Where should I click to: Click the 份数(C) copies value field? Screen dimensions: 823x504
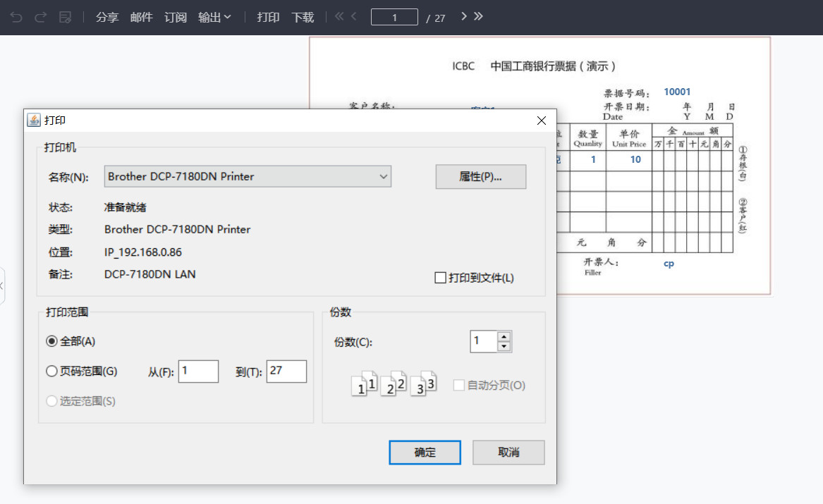tap(484, 341)
